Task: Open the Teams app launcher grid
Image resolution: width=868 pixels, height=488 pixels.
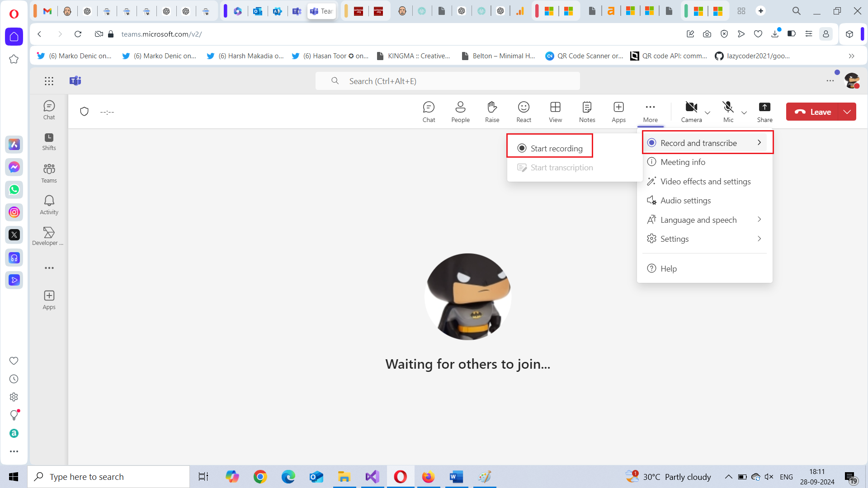Action: point(49,81)
